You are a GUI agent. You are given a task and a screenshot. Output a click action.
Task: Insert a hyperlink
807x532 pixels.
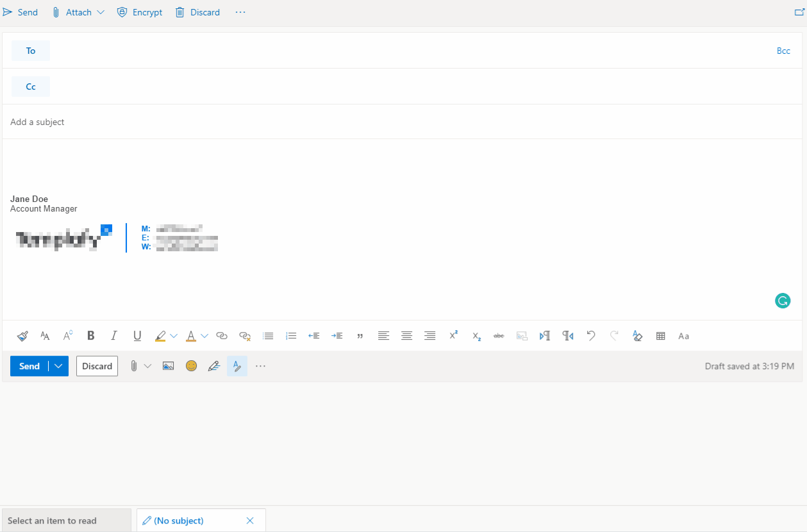pyautogui.click(x=222, y=336)
